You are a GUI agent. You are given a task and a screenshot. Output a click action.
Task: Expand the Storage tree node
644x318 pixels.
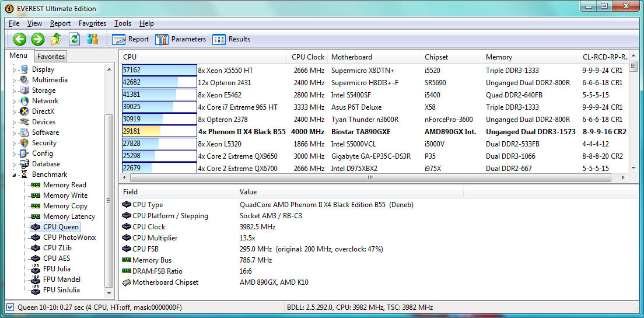click(15, 91)
